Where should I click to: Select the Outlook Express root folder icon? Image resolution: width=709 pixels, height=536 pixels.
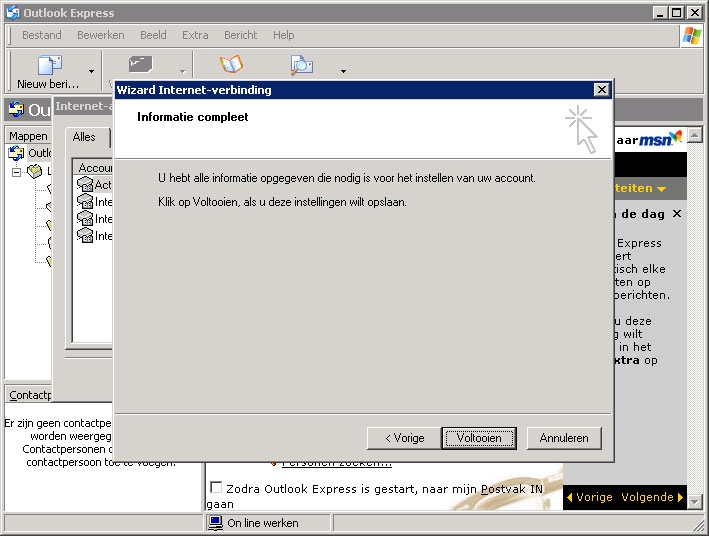(x=16, y=153)
